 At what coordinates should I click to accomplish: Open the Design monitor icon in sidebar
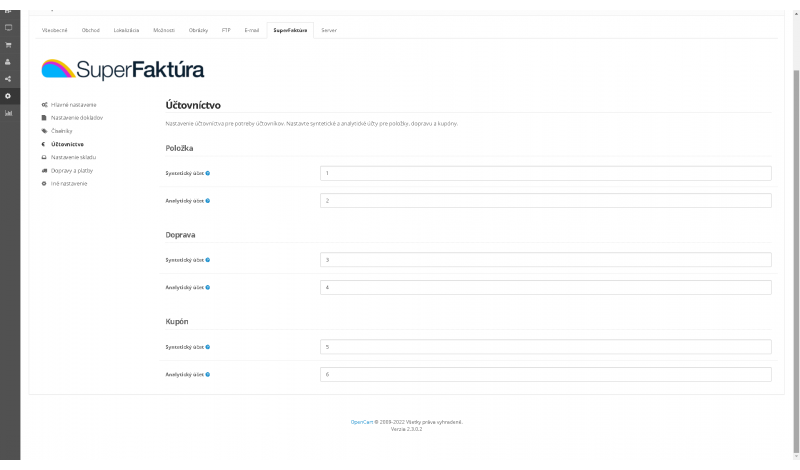pos(8,28)
